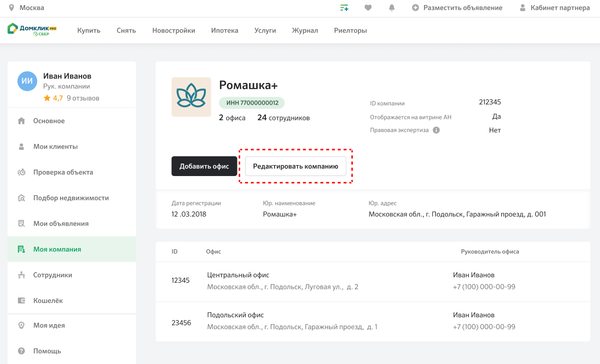Image resolution: width=600 pixels, height=364 pixels.
Task: Click the house icon of Основное
Action: [x=21, y=121]
